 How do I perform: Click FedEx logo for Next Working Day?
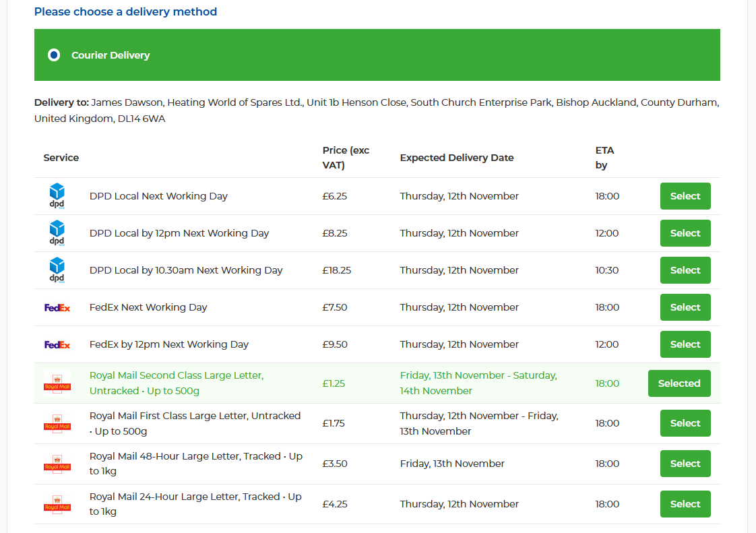57,308
